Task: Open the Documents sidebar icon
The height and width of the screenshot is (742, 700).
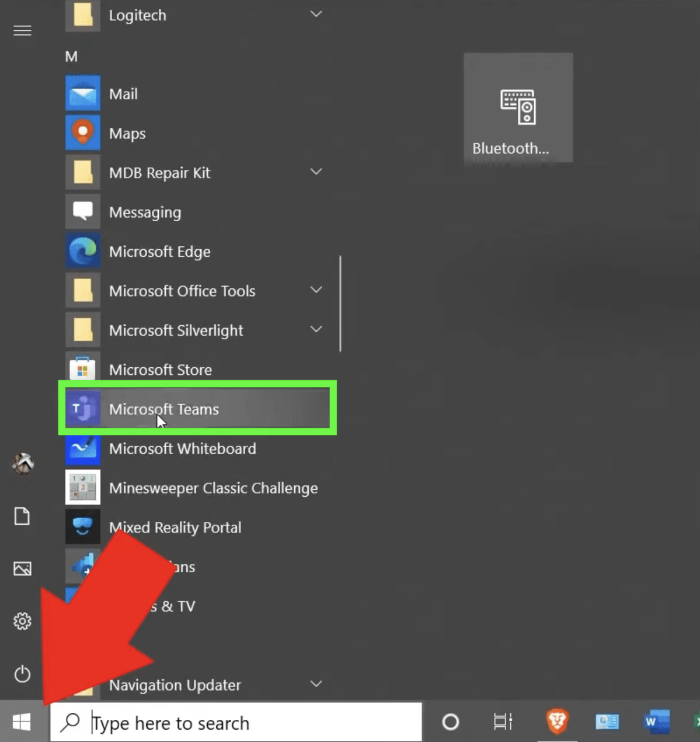Action: pos(22,516)
